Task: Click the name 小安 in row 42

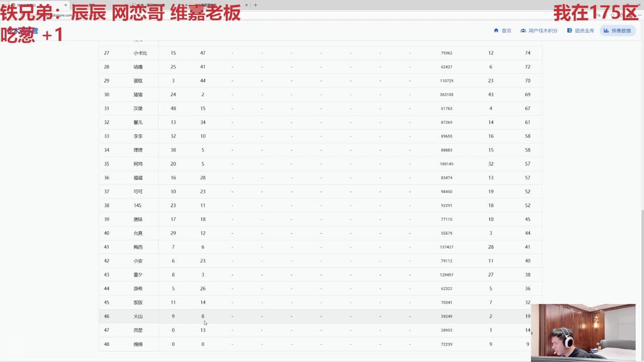Action: [x=138, y=261]
